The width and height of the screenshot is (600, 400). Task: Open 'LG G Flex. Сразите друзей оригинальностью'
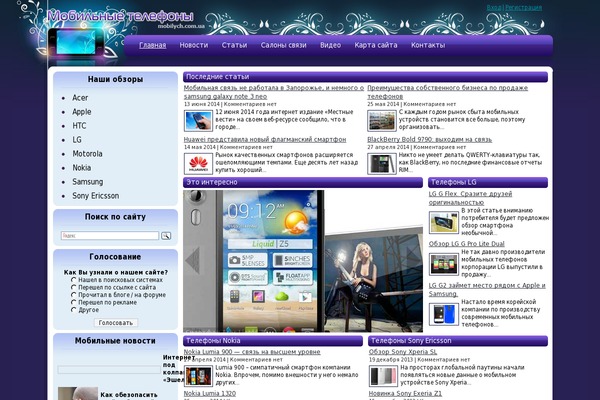470,198
